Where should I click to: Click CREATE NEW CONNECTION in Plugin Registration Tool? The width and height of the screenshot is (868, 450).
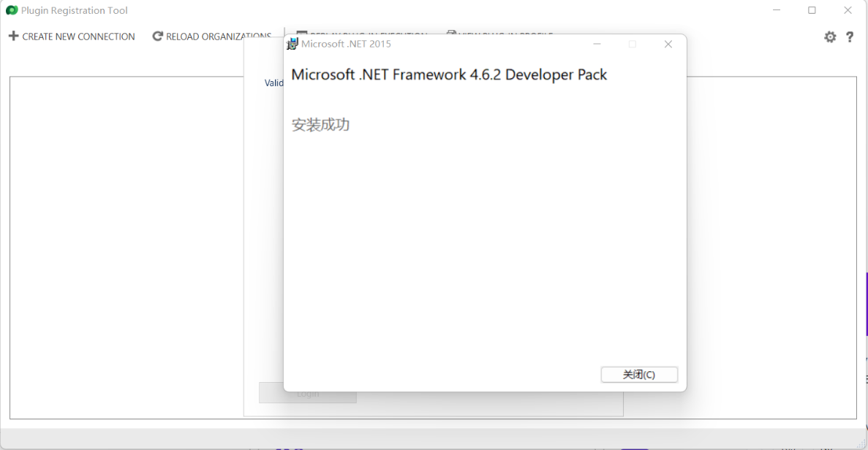(72, 37)
